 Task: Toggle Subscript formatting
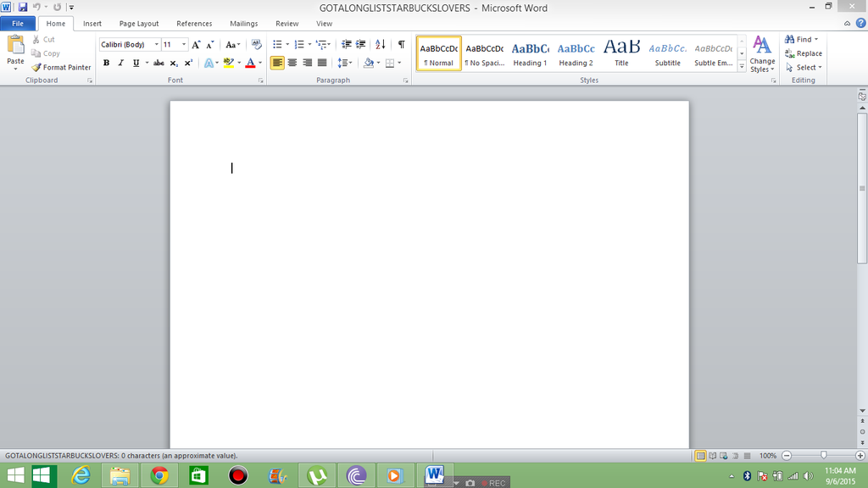point(173,63)
